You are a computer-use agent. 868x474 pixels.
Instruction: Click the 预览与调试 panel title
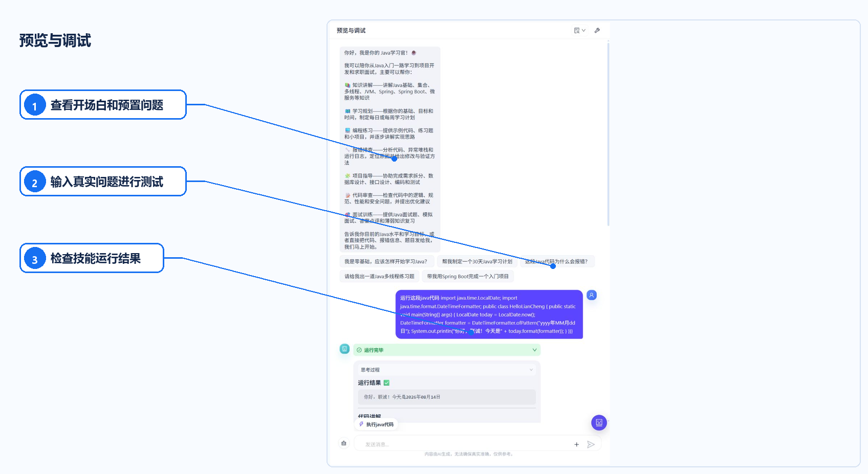(x=351, y=31)
